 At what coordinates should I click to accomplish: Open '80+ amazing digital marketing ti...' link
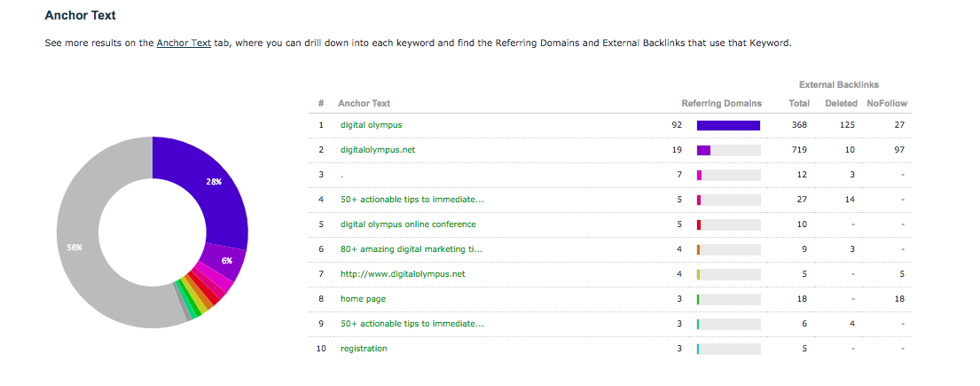[x=412, y=249]
